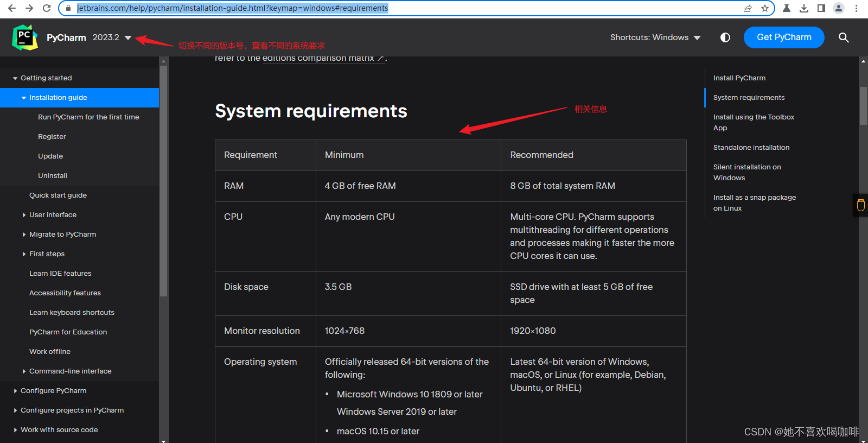Expand Configure projects in PyCharm section

point(15,410)
